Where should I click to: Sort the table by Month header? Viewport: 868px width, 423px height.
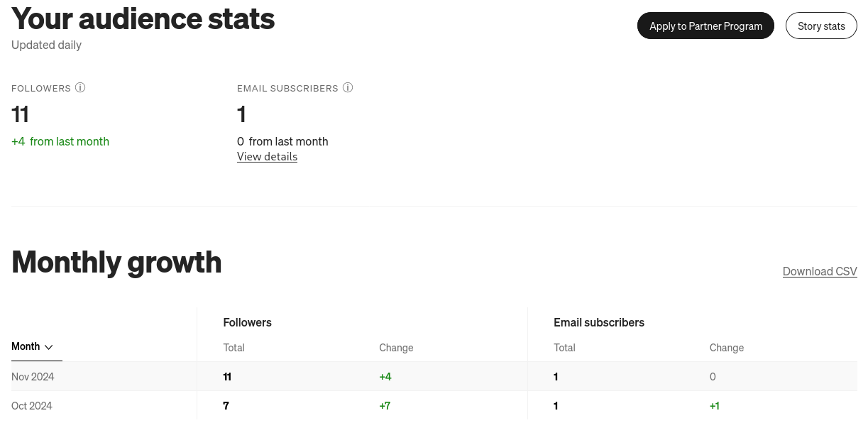pyautogui.click(x=33, y=346)
